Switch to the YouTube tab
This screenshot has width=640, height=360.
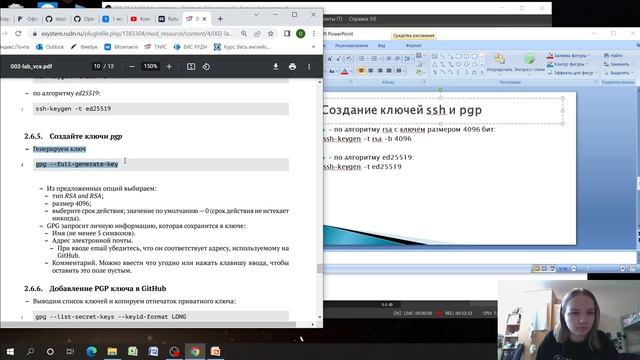[140, 19]
